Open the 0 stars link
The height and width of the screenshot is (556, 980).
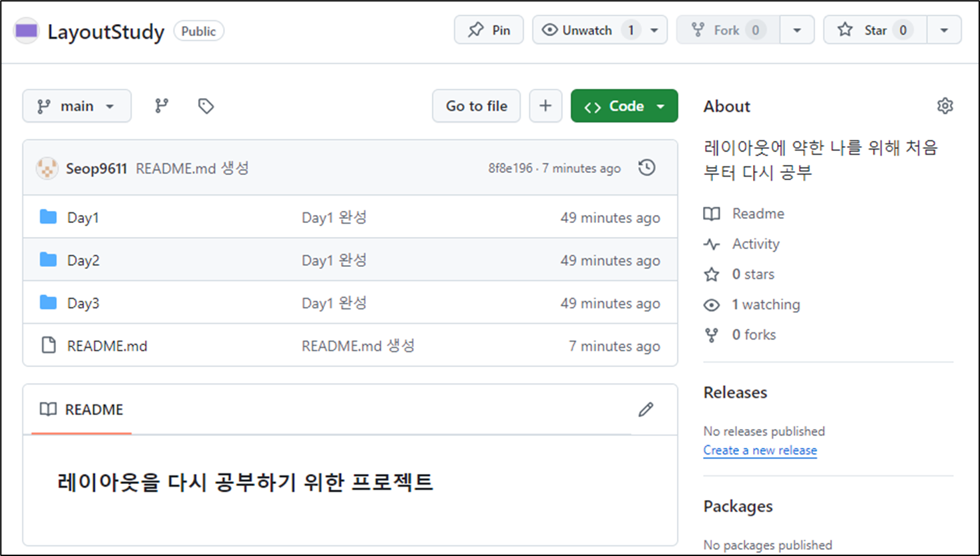[x=753, y=274]
